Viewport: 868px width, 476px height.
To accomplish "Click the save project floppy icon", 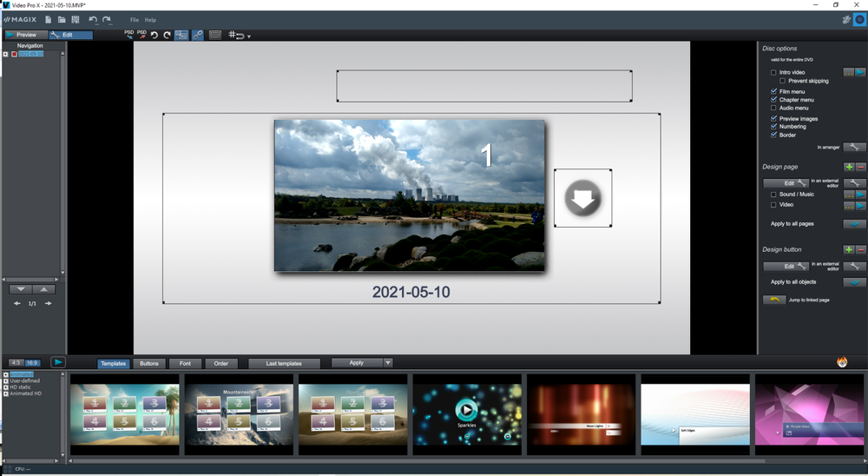I will 76,19.
